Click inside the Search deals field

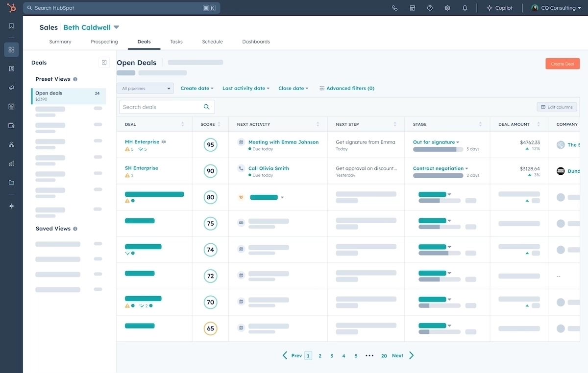click(x=162, y=107)
